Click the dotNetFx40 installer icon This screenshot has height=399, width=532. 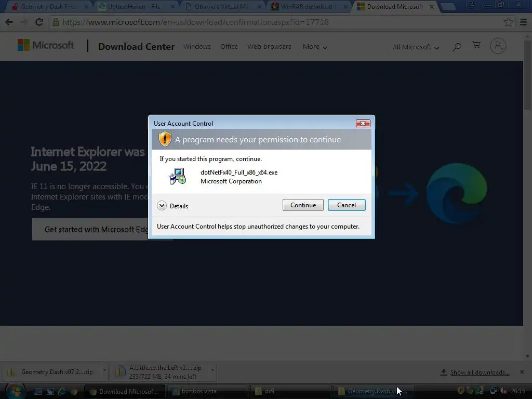coord(178,177)
